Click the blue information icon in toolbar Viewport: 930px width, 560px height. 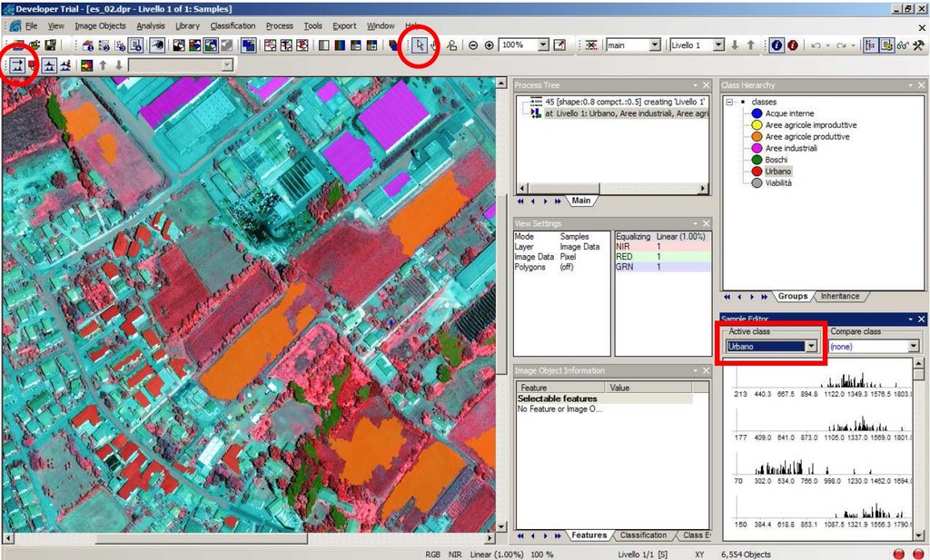tap(777, 45)
